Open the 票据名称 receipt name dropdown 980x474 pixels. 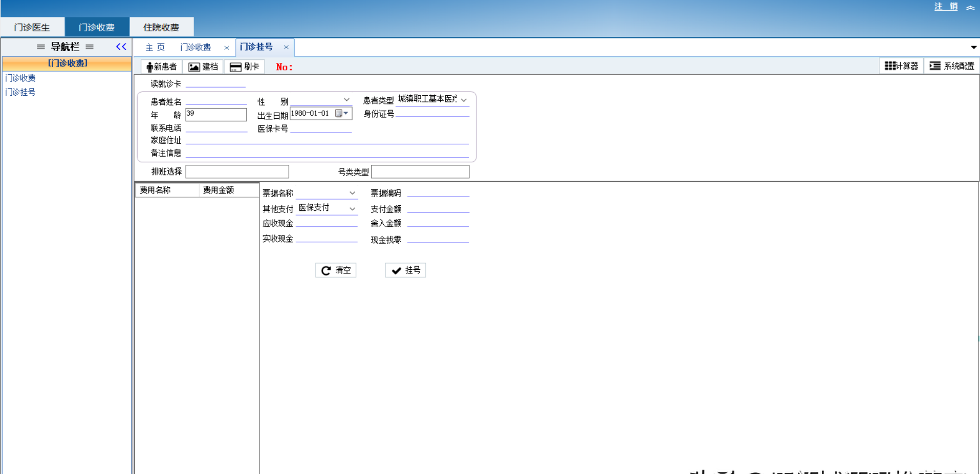[352, 193]
